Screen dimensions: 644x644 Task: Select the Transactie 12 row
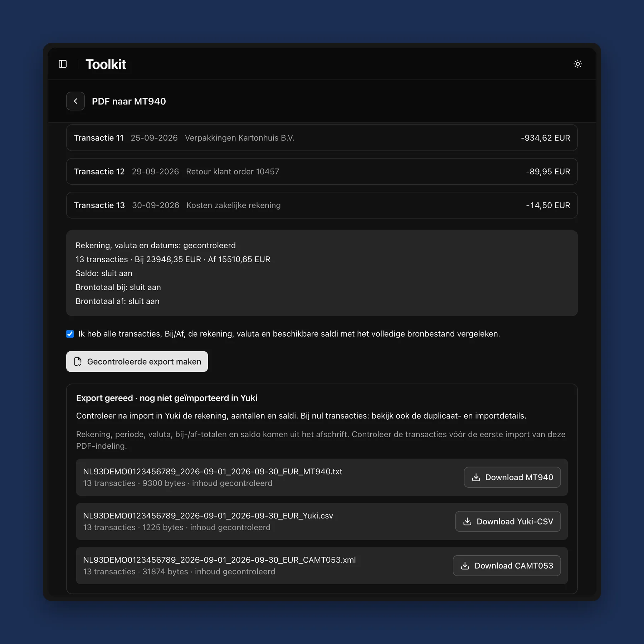322,171
